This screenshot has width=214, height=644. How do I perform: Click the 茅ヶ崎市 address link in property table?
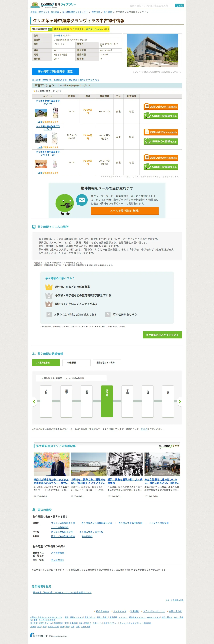click(x=58, y=36)
